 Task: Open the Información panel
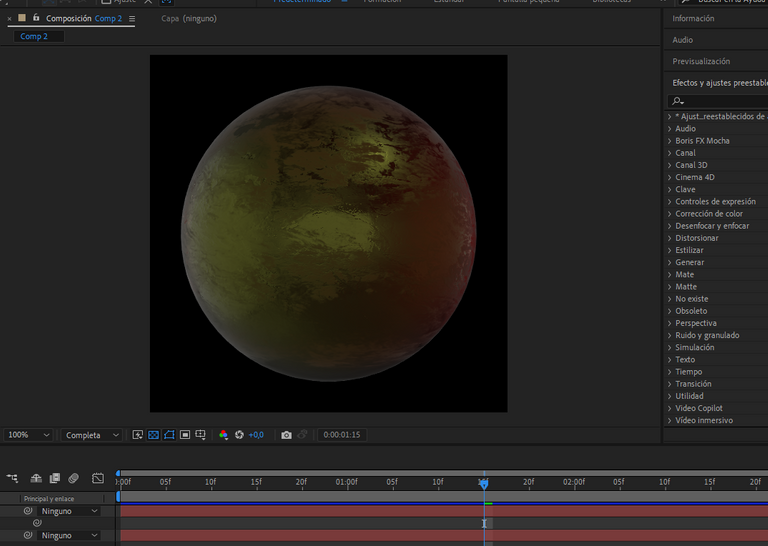[x=693, y=18]
